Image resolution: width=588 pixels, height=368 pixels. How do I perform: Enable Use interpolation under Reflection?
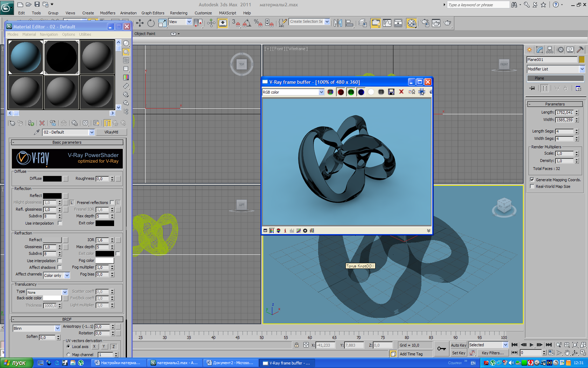pyautogui.click(x=60, y=223)
